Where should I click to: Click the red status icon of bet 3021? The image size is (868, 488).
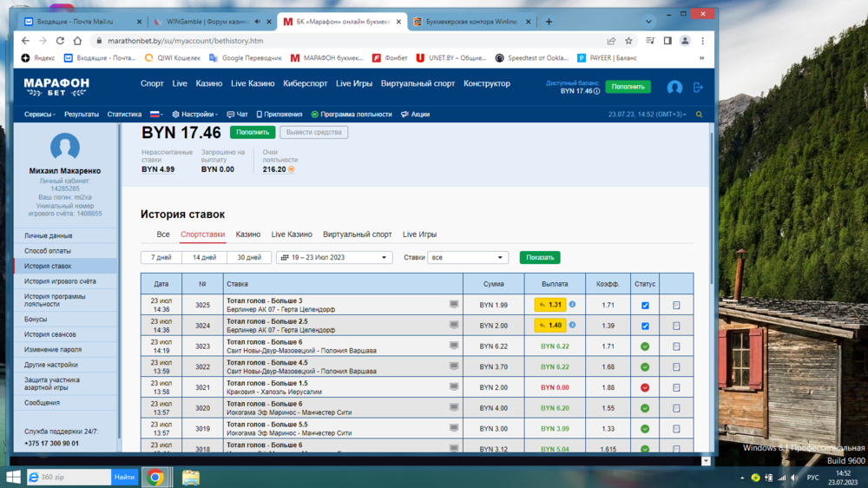(x=644, y=387)
